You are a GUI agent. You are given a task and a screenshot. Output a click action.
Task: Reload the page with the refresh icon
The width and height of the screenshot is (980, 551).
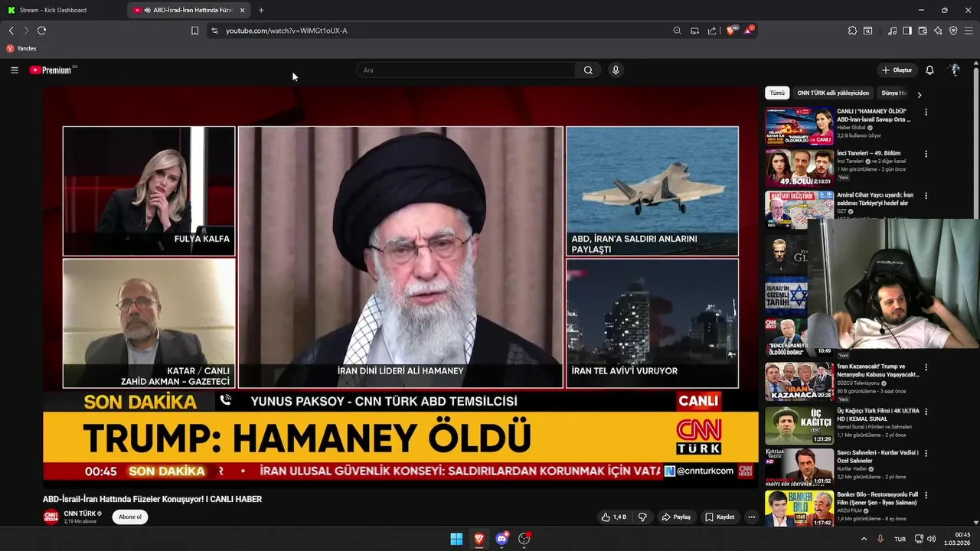point(41,31)
